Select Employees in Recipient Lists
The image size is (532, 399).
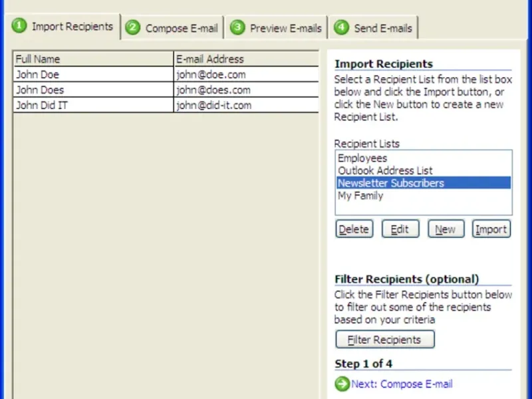[x=424, y=158]
